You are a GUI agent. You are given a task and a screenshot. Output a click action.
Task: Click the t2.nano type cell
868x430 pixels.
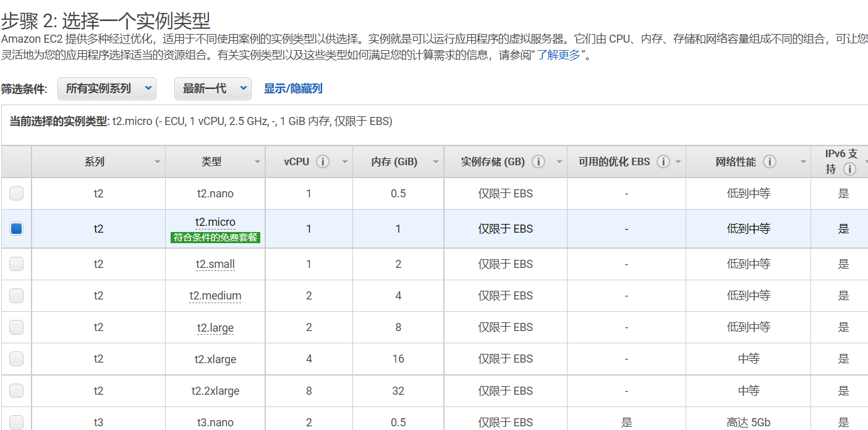(x=215, y=194)
